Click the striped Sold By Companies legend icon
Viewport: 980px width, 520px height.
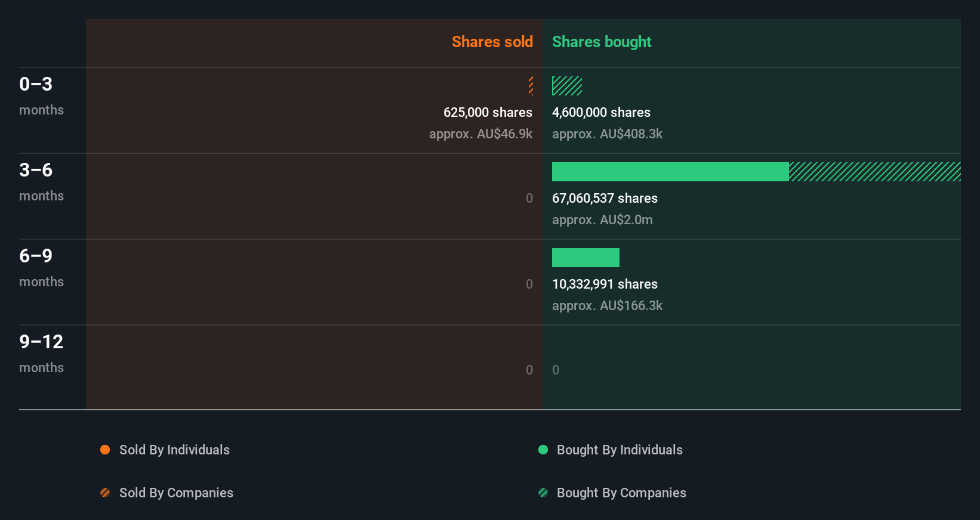tap(105, 493)
